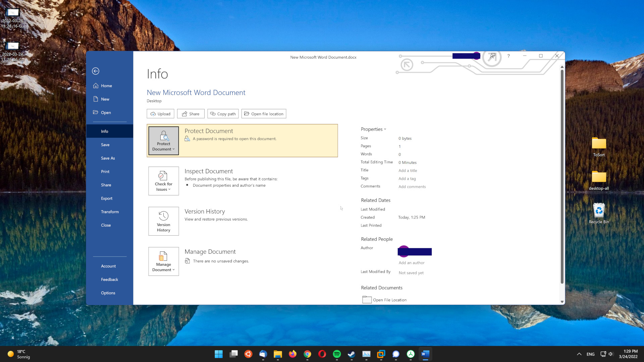Click the Inspect Document heading
Screen dimensions: 644x362
[x=209, y=171]
